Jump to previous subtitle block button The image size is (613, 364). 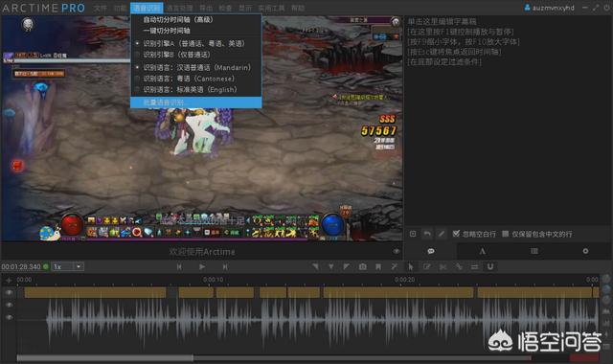(179, 266)
